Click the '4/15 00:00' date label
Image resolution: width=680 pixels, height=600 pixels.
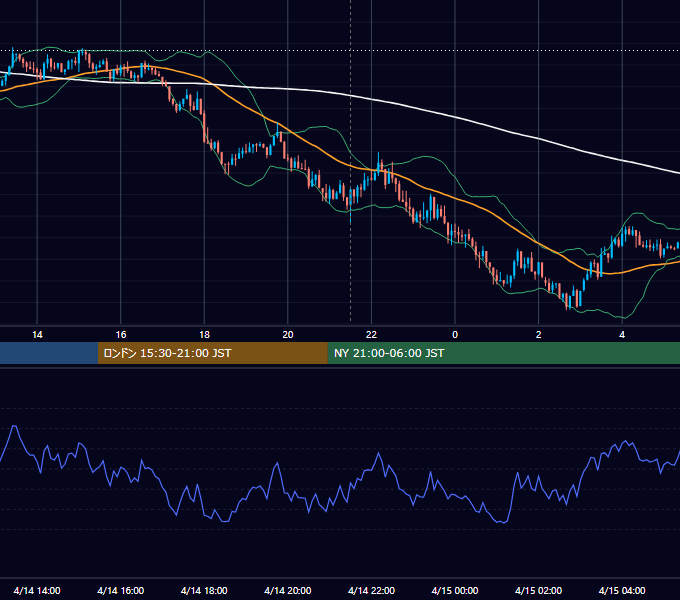tap(455, 590)
